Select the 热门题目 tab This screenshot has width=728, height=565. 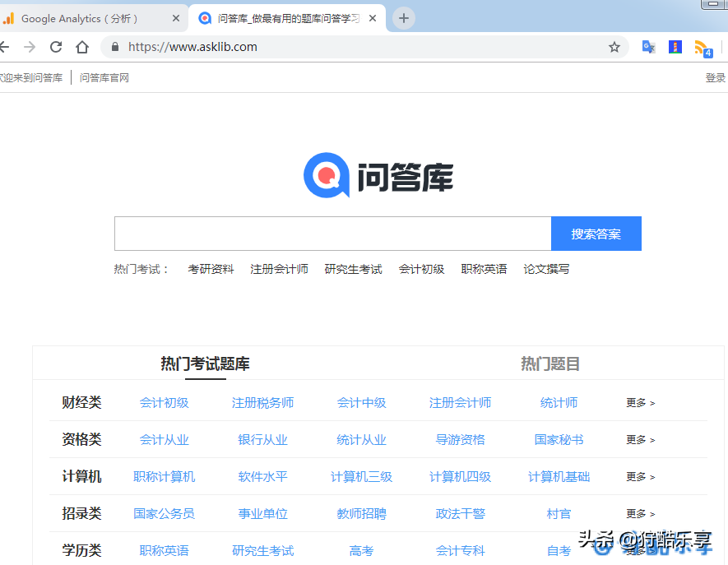[550, 364]
